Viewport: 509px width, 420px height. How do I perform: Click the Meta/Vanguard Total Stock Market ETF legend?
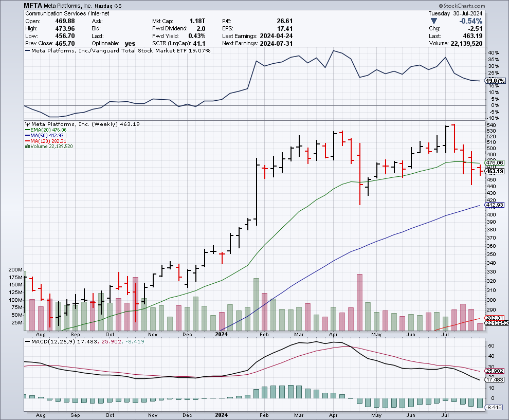click(121, 51)
